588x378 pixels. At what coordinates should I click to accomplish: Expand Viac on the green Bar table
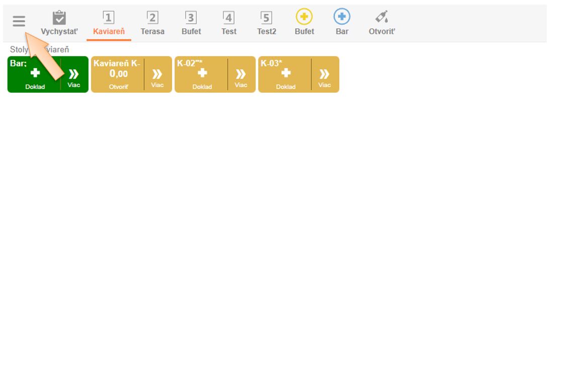[74, 77]
